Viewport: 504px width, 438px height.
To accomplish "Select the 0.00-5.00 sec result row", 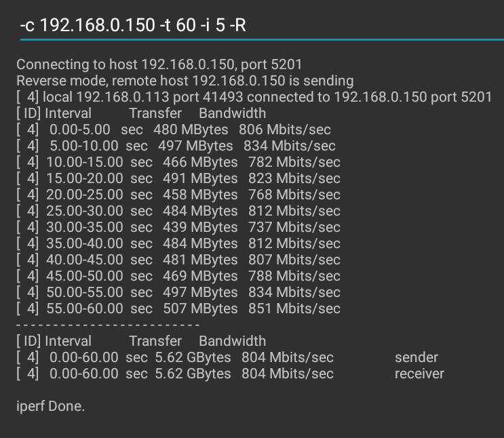I will [x=174, y=130].
